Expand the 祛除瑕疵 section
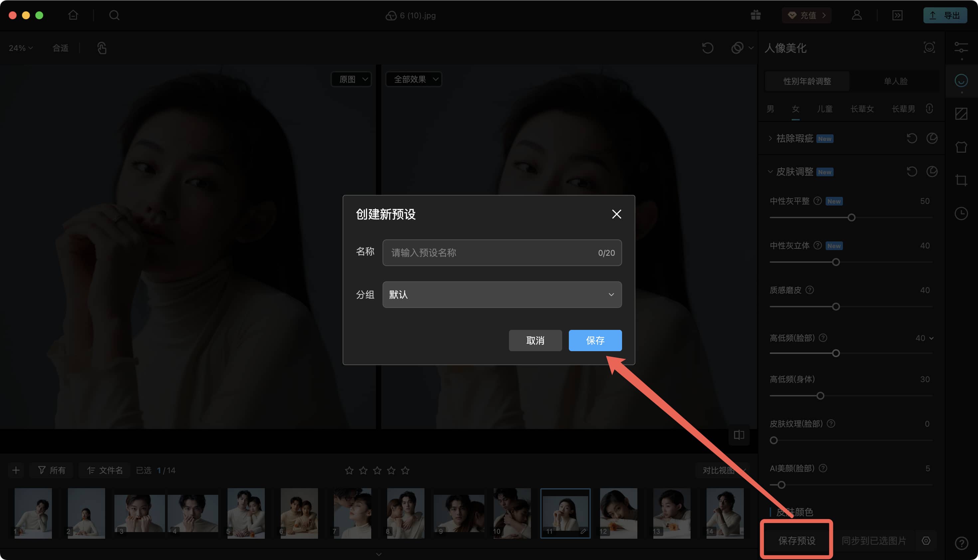 [x=770, y=138]
